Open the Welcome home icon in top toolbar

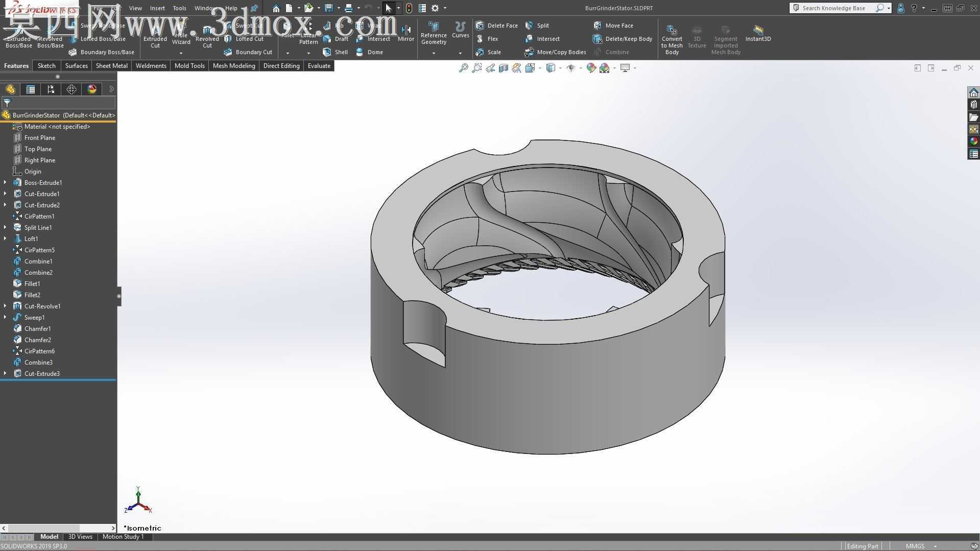point(276,8)
